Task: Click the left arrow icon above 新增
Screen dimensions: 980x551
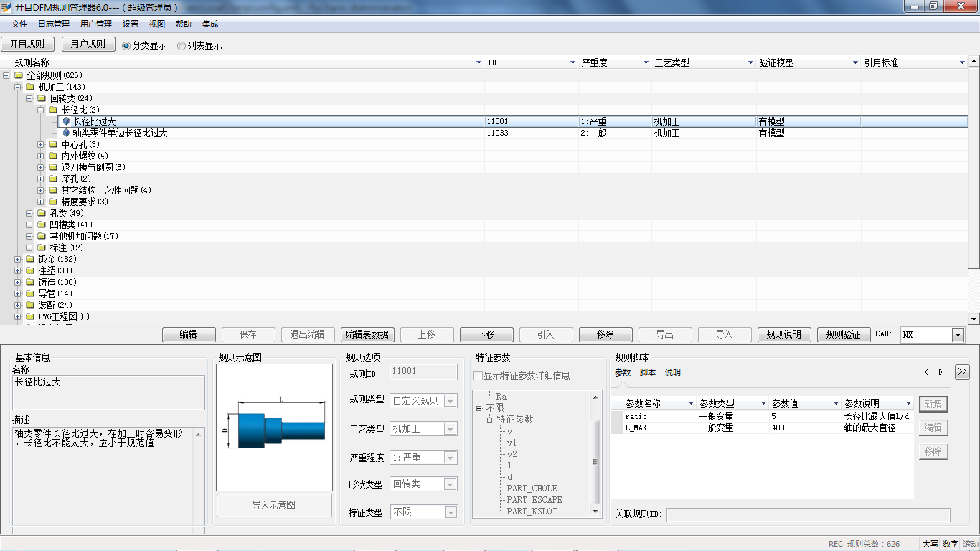Action: [925, 372]
